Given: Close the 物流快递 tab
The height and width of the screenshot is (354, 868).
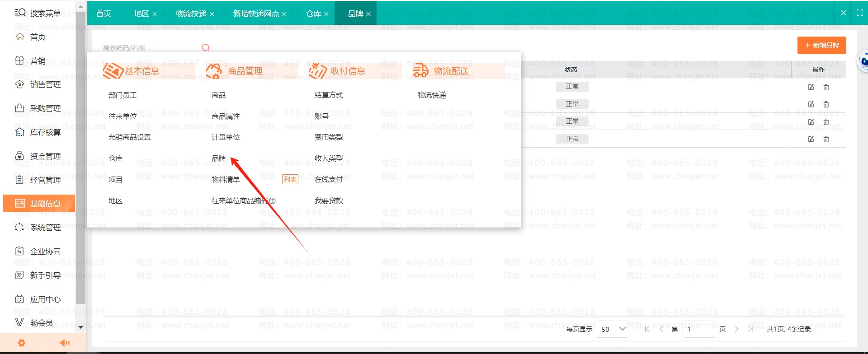Looking at the screenshot, I should [x=212, y=14].
